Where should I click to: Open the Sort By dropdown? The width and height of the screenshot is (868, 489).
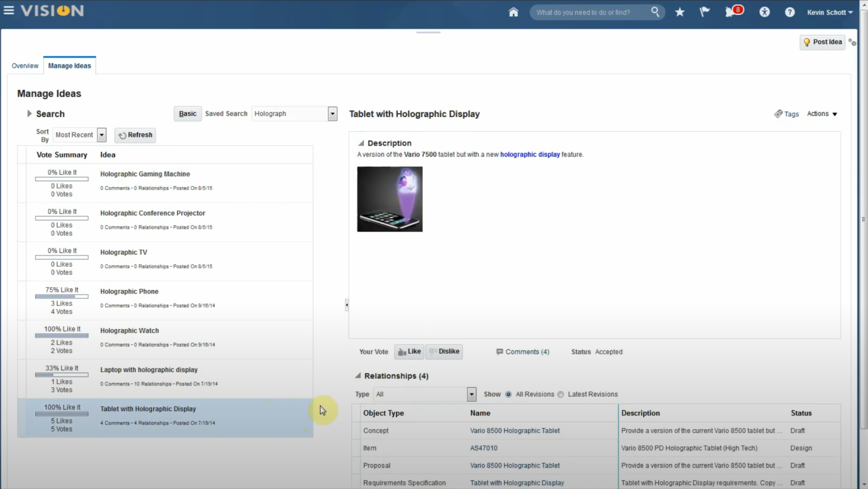pyautogui.click(x=101, y=135)
